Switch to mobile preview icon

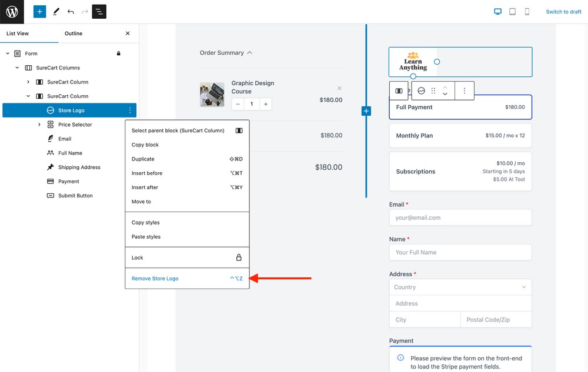527,12
